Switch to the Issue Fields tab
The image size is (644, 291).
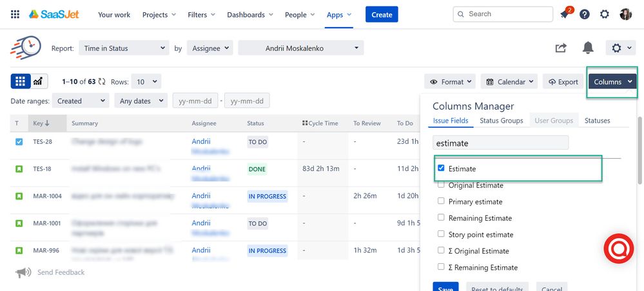(451, 121)
